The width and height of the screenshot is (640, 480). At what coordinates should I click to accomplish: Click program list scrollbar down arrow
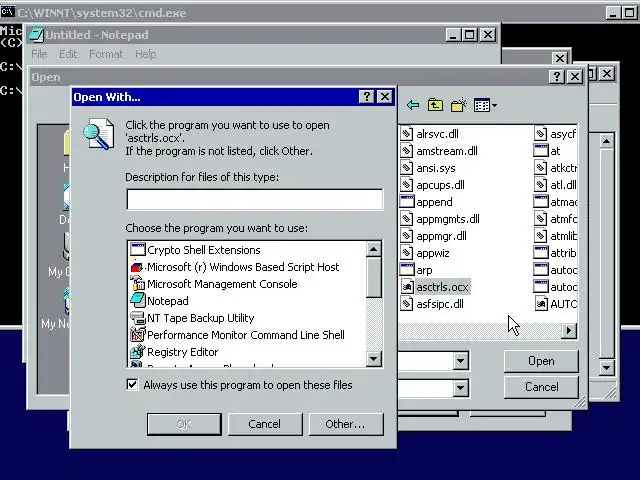click(373, 358)
